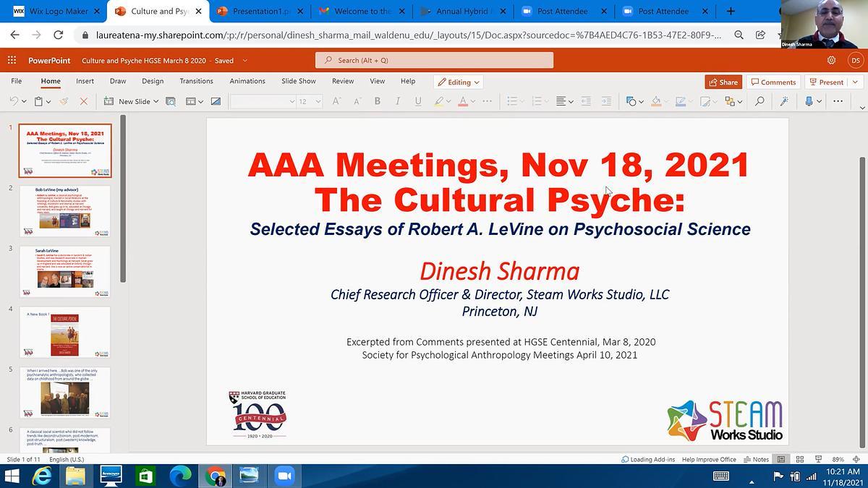Open the Editing mode dropdown
The height and width of the screenshot is (488, 868).
(459, 82)
